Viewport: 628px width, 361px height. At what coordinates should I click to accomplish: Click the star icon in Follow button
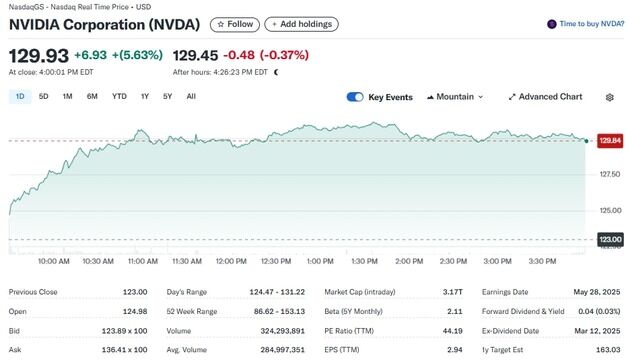(221, 24)
